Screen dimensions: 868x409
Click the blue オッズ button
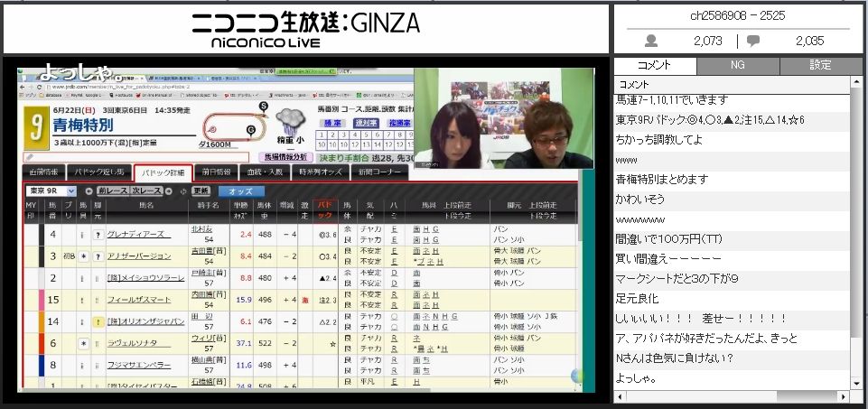pos(241,191)
